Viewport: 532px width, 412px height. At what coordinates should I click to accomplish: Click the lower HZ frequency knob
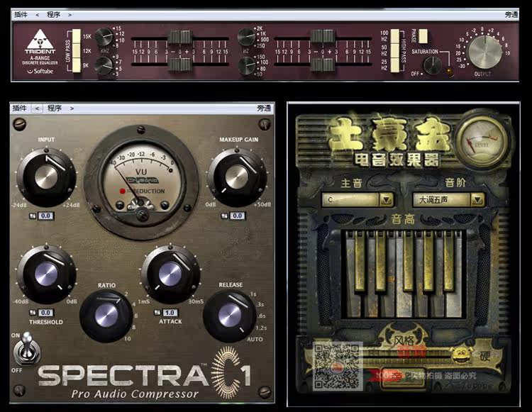tap(247, 65)
